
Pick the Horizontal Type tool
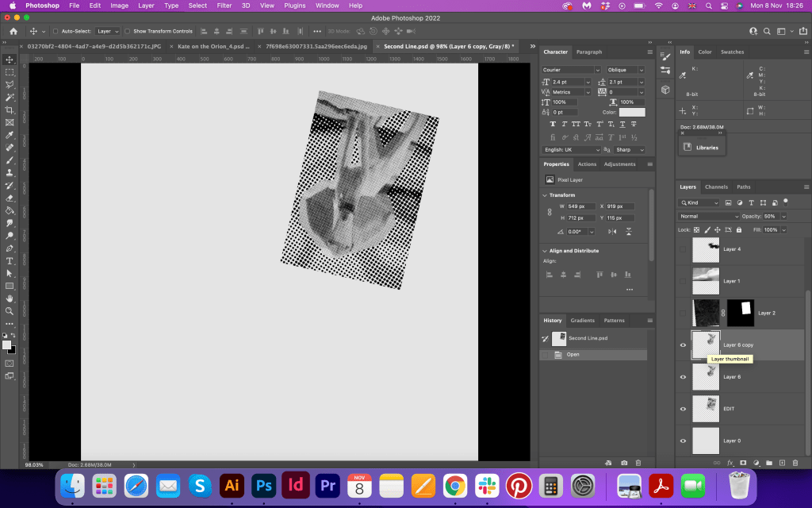click(x=10, y=260)
